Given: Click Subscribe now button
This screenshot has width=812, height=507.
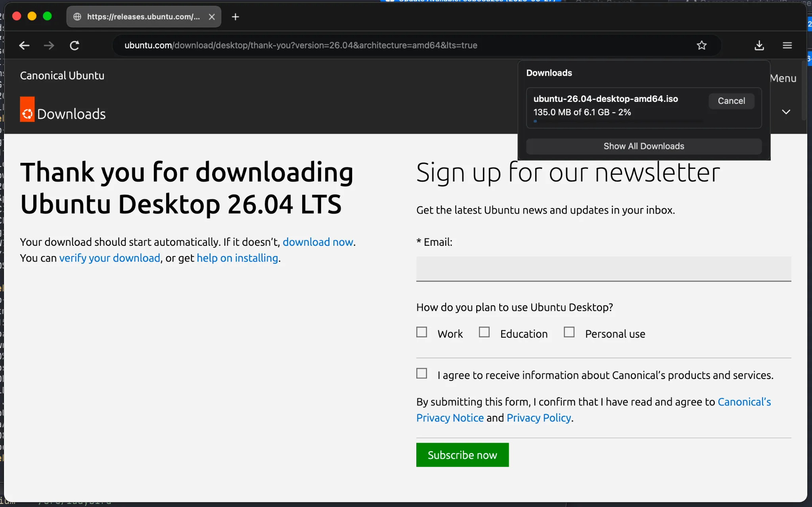Looking at the screenshot, I should coord(462,455).
